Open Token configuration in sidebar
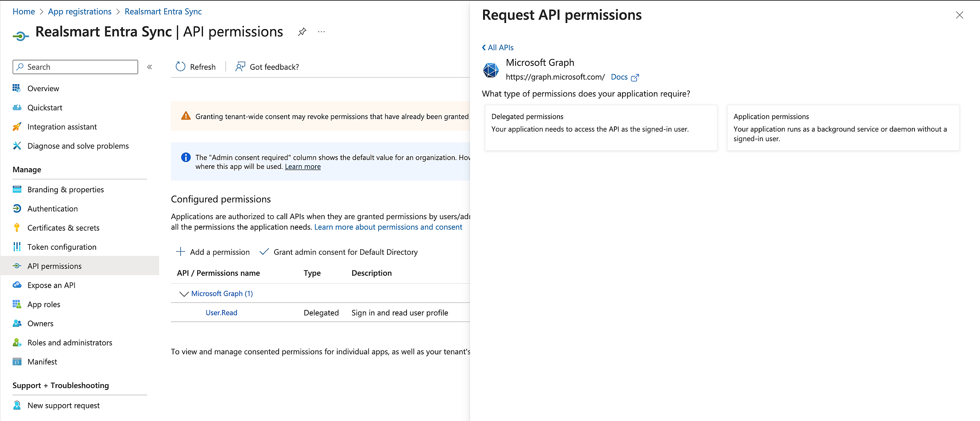The height and width of the screenshot is (421, 980). tap(62, 247)
